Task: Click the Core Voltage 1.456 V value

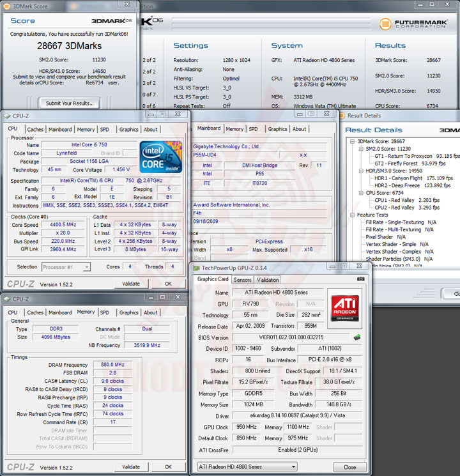Action: tap(121, 169)
